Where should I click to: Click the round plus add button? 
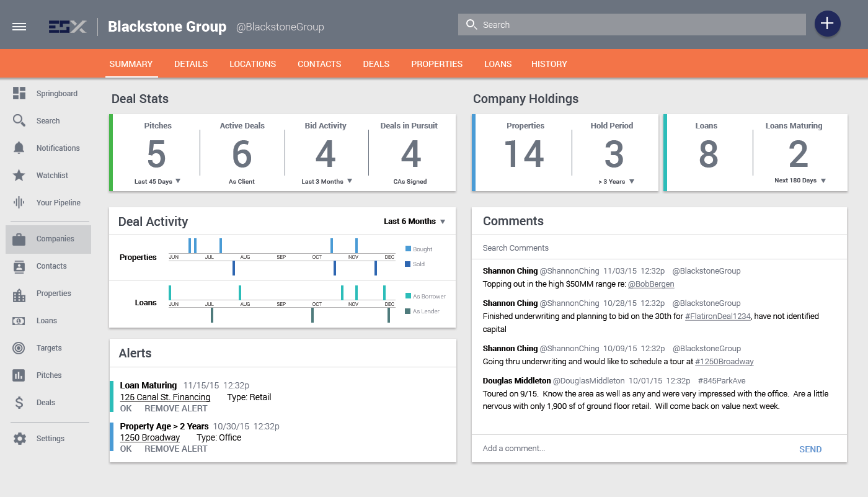click(827, 24)
